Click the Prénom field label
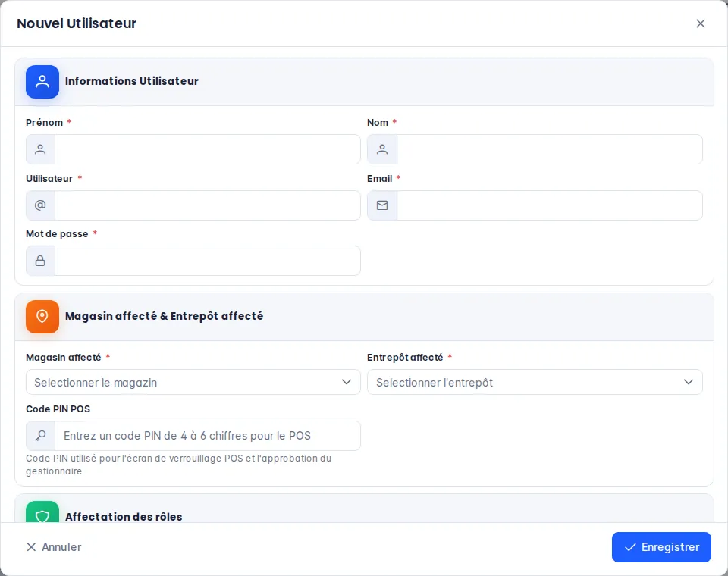 (45, 123)
